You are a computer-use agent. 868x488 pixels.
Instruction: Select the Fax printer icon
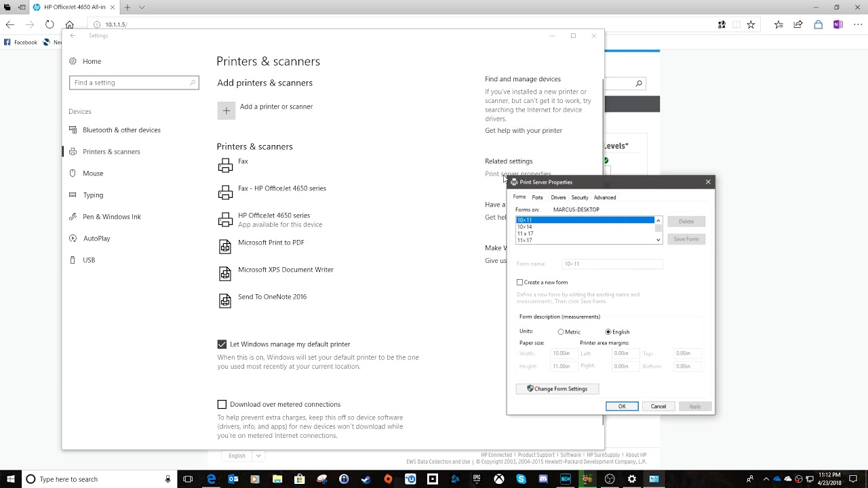225,166
